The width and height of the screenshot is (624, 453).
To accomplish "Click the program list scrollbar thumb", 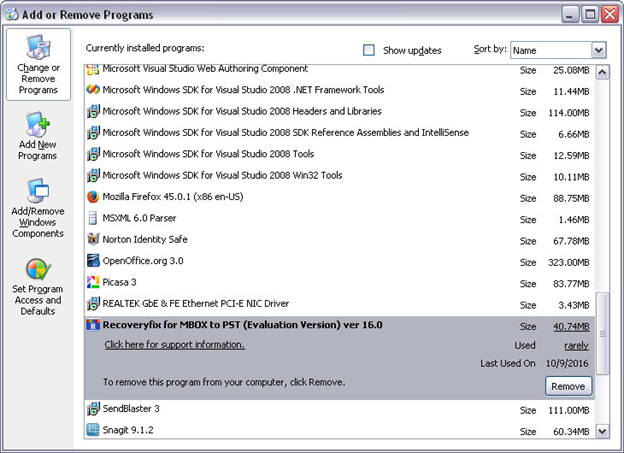I will (603, 334).
